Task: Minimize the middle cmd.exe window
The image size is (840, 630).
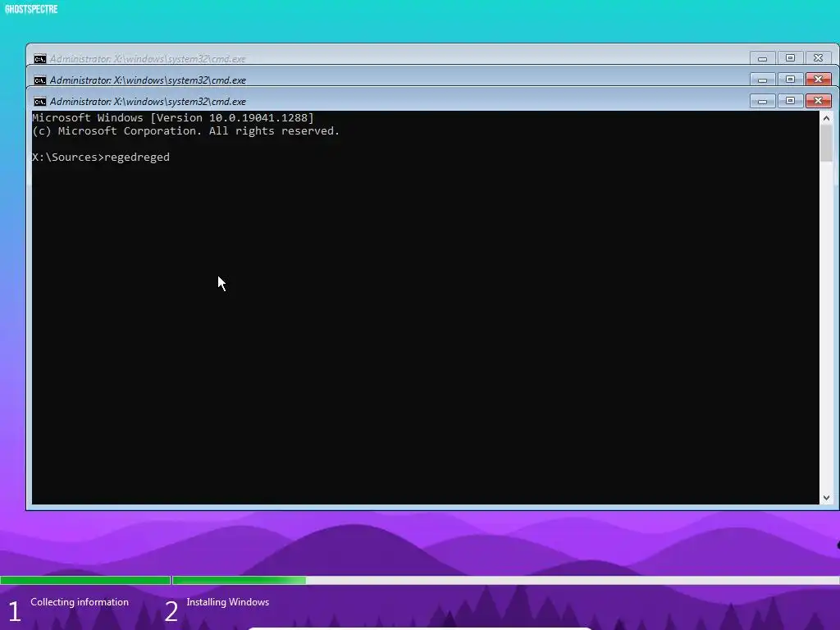Action: pos(762,80)
